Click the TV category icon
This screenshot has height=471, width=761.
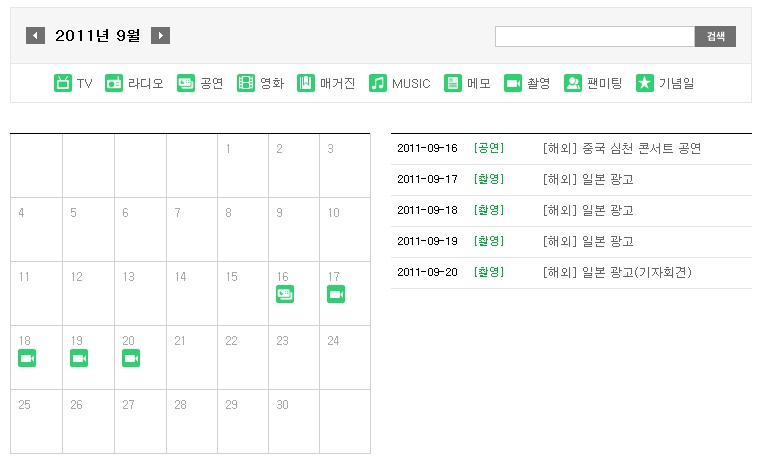click(x=63, y=83)
